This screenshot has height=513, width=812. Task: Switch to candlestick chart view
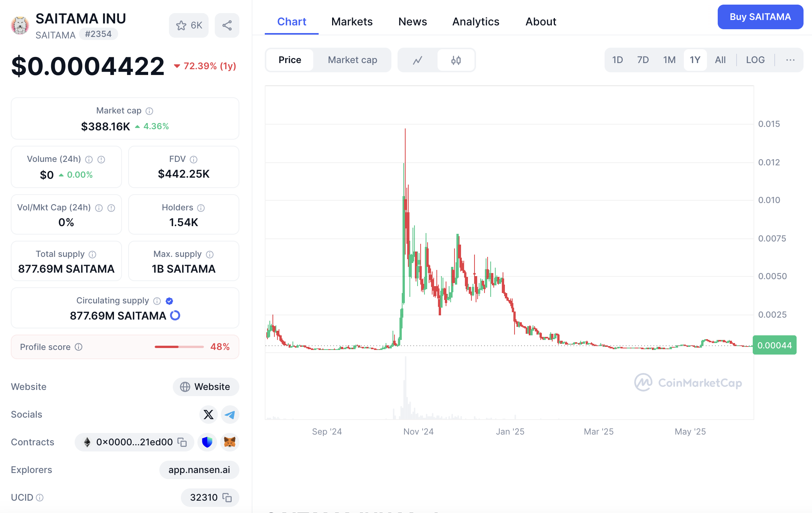(456, 60)
